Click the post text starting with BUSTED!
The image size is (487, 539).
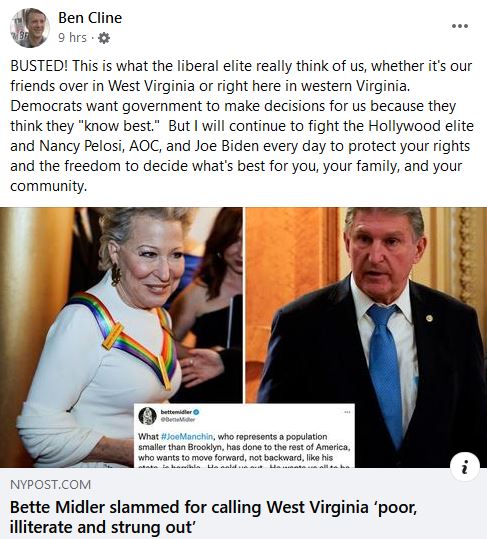coord(242,126)
